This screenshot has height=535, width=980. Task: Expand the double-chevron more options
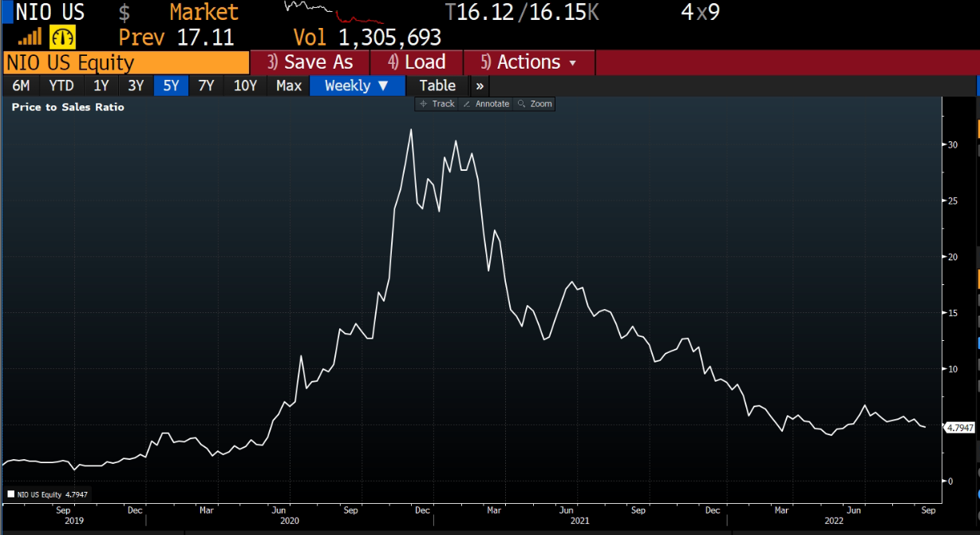480,85
